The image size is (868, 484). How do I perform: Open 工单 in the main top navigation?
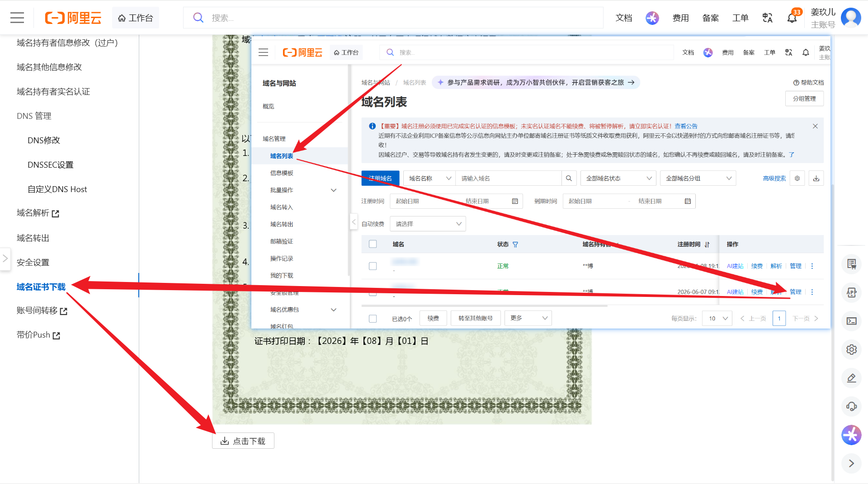[x=741, y=18]
